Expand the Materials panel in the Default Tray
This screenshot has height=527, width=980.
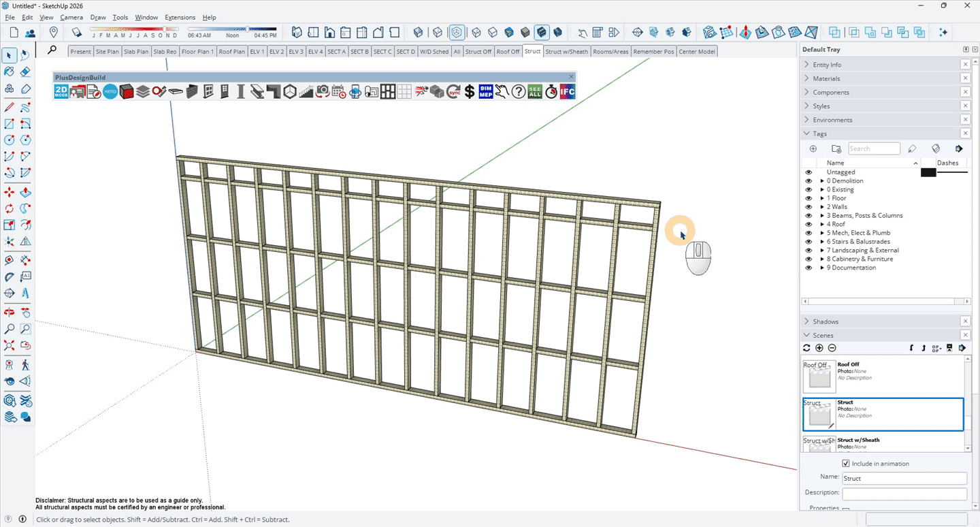[x=806, y=78]
